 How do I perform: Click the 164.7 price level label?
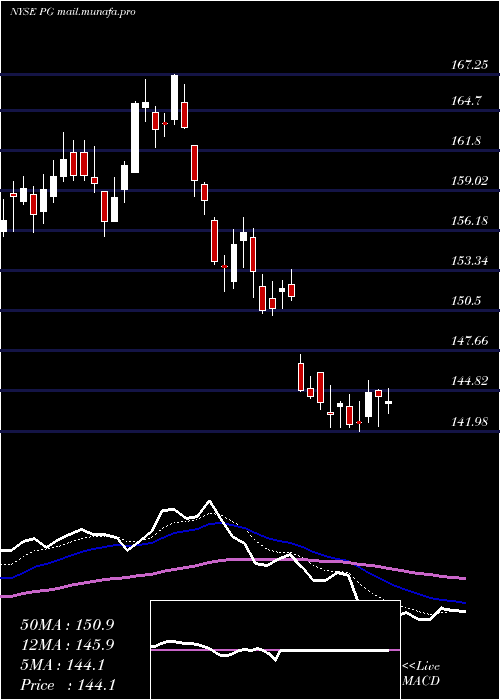[x=466, y=101]
